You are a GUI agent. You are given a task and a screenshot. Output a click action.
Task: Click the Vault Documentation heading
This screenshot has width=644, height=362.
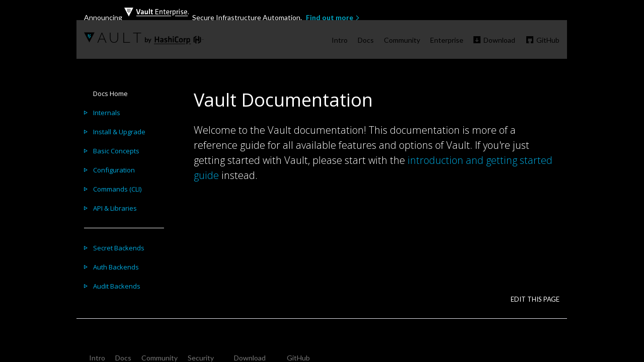[x=283, y=100]
